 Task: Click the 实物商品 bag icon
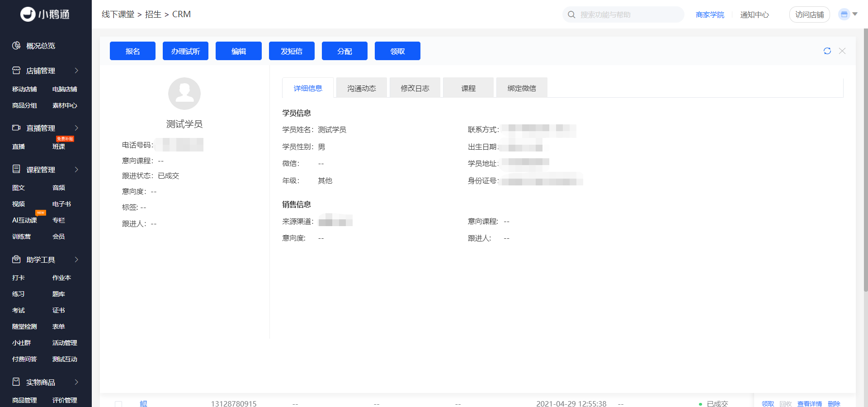(16, 382)
